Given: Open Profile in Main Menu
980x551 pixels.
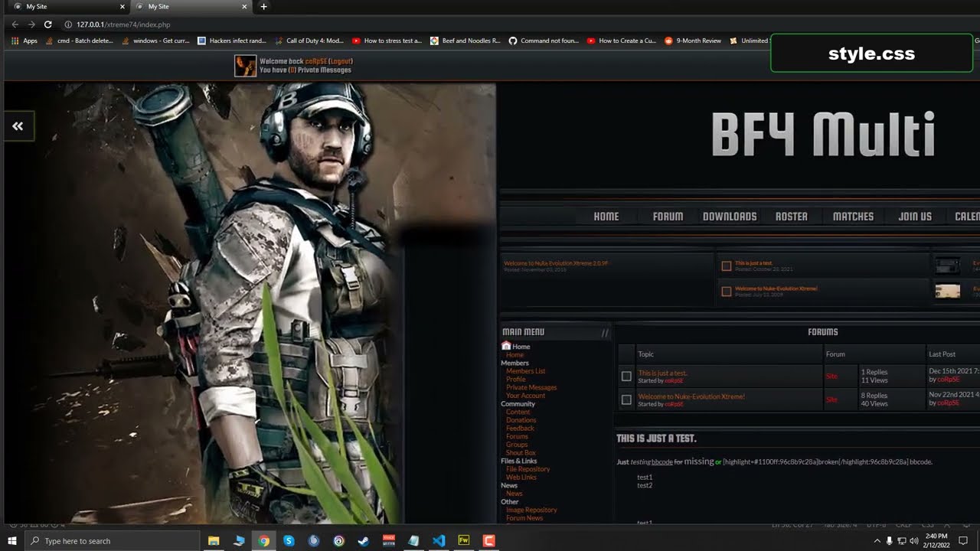Looking at the screenshot, I should pyautogui.click(x=516, y=380).
